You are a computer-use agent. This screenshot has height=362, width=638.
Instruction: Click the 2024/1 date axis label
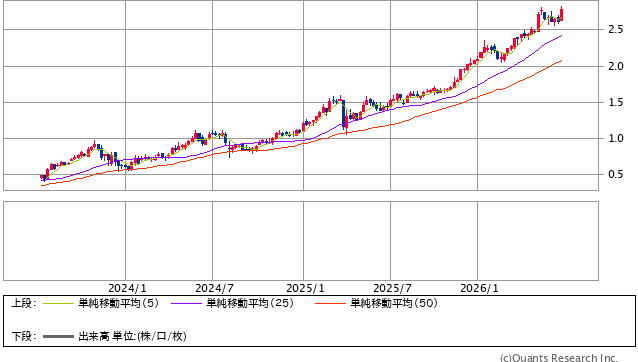coord(127,288)
